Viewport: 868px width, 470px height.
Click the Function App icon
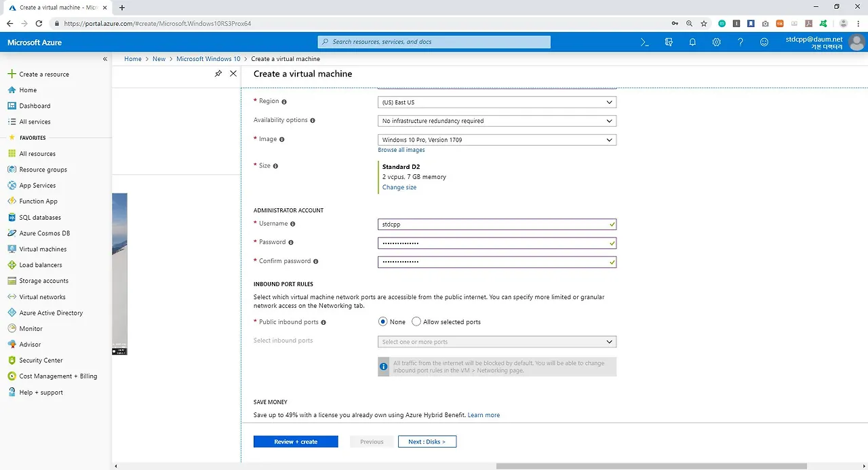[x=12, y=201]
